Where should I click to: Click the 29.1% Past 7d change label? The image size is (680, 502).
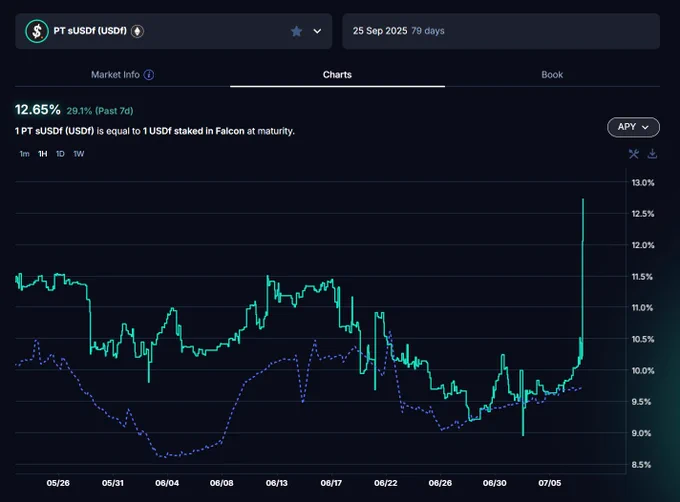pos(100,111)
